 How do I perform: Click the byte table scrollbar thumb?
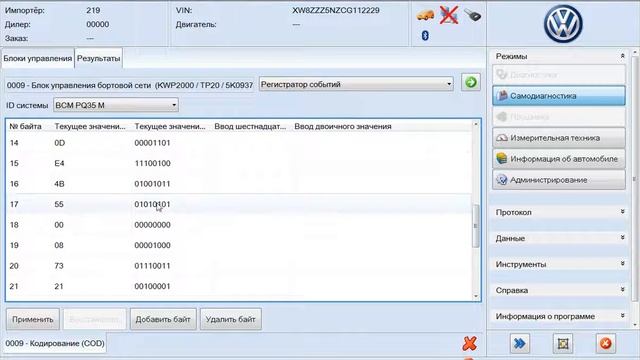[476, 226]
